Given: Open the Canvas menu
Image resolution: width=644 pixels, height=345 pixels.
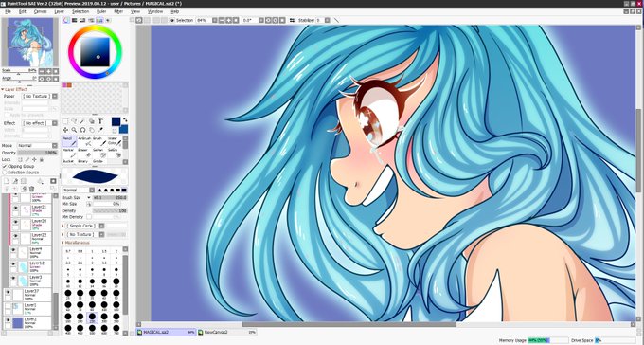Looking at the screenshot, I should [40, 11].
